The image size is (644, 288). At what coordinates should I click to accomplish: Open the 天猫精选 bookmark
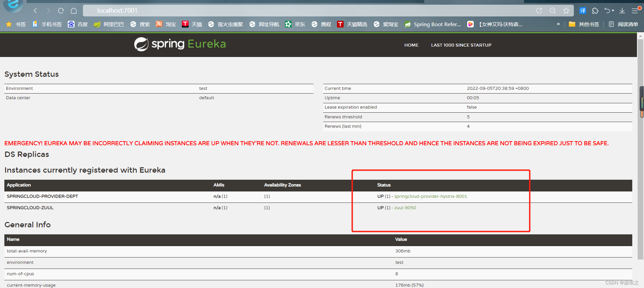pyautogui.click(x=352, y=24)
